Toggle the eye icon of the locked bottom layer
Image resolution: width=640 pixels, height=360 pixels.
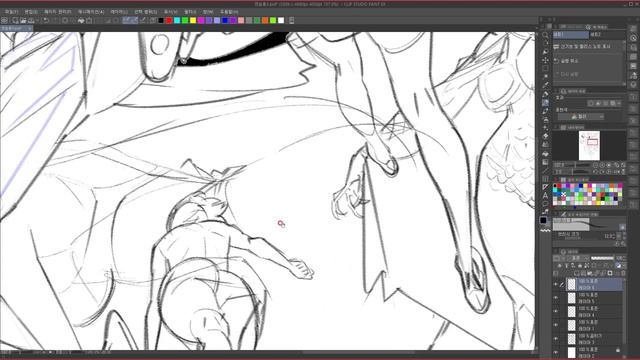point(556,352)
